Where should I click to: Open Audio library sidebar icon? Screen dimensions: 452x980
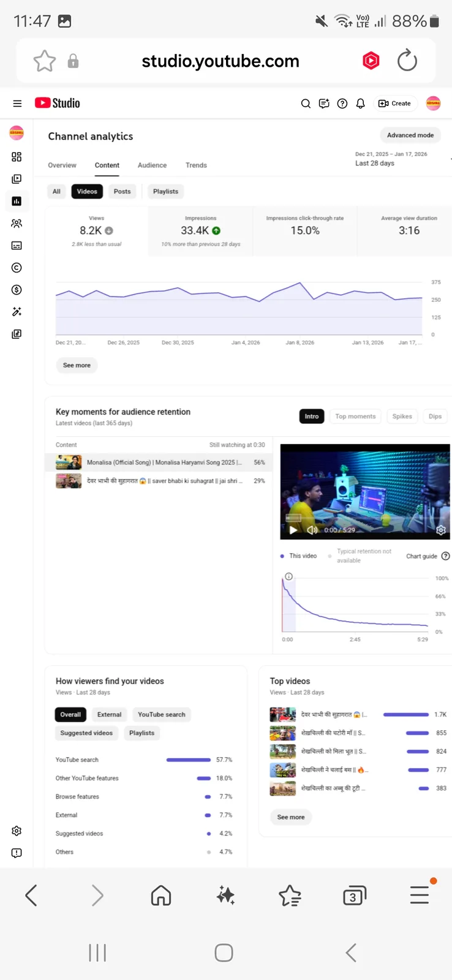(17, 334)
